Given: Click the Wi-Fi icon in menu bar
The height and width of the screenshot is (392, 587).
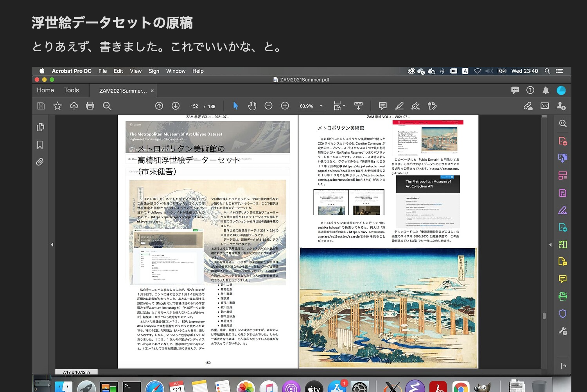Looking at the screenshot, I should (477, 71).
